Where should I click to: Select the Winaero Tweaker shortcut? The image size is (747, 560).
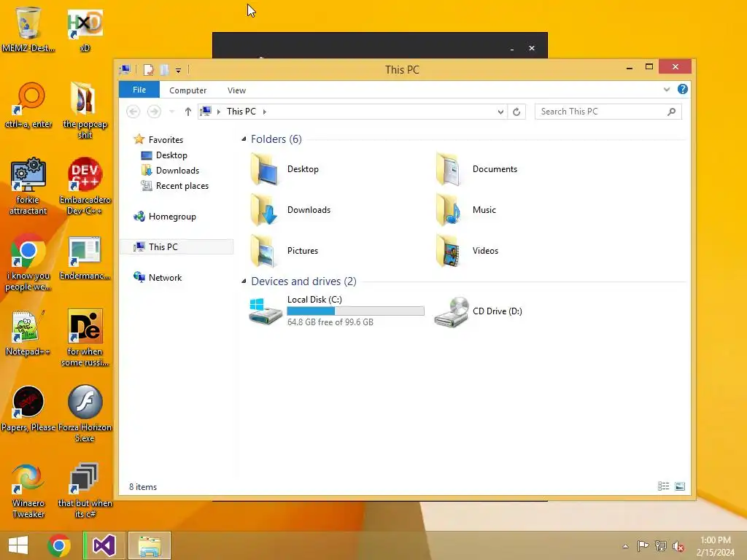(x=28, y=490)
